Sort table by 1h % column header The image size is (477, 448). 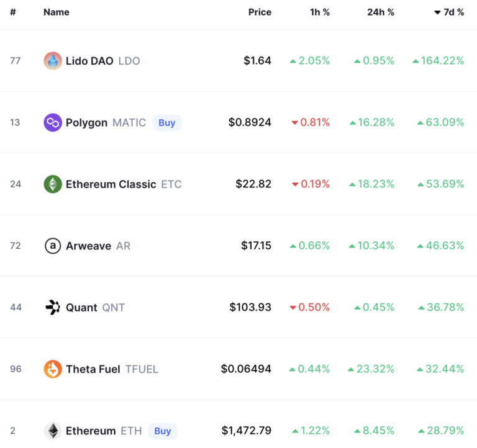point(319,12)
